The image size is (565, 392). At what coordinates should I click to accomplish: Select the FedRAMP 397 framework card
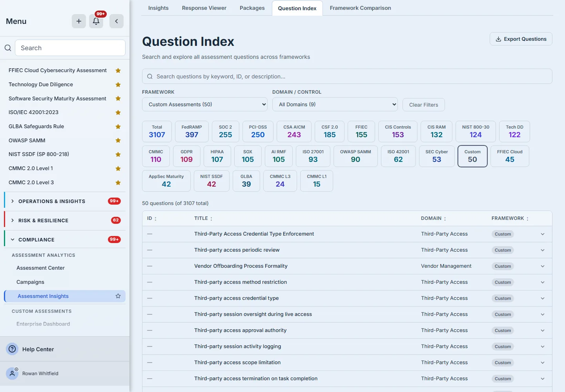pyautogui.click(x=192, y=131)
